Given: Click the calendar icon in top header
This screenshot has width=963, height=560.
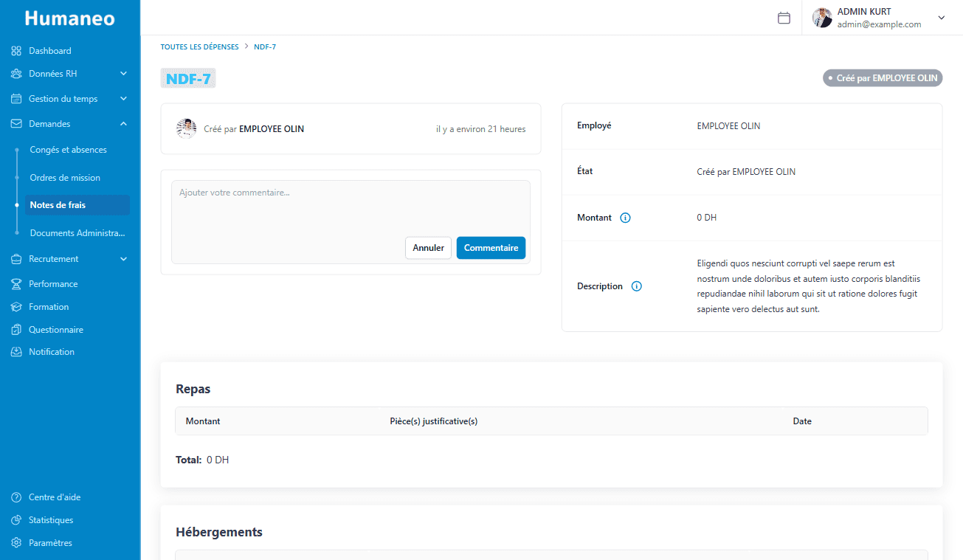Looking at the screenshot, I should point(784,18).
